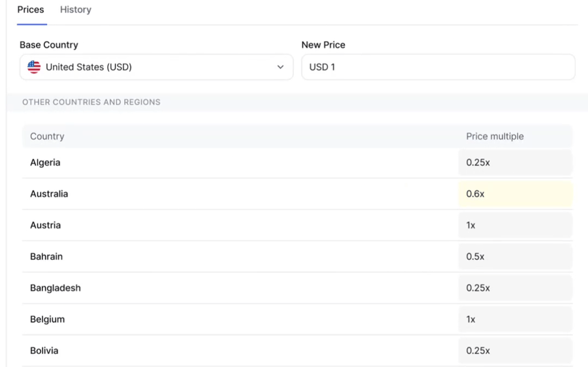Image resolution: width=588 pixels, height=367 pixels.
Task: Edit Algeria price multiple 0.25x field
Action: pyautogui.click(x=515, y=163)
